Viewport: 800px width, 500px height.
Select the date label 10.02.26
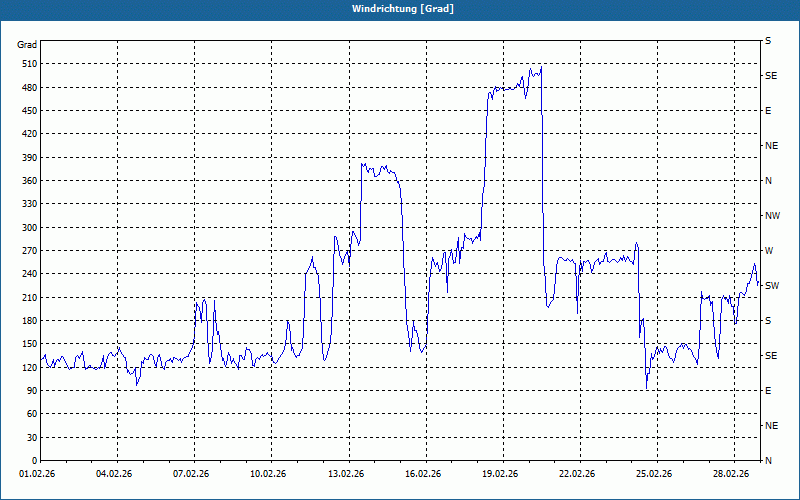click(x=268, y=474)
